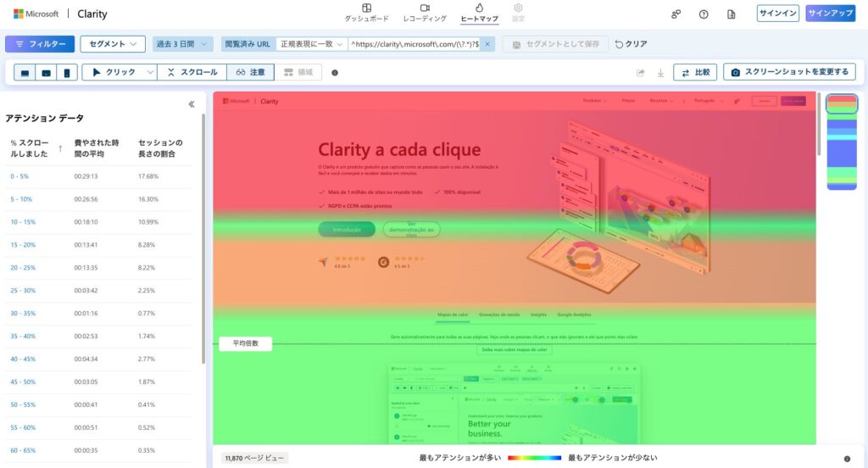This screenshot has width=868, height=468.
Task: Open the share/people icon in header
Action: 676,14
